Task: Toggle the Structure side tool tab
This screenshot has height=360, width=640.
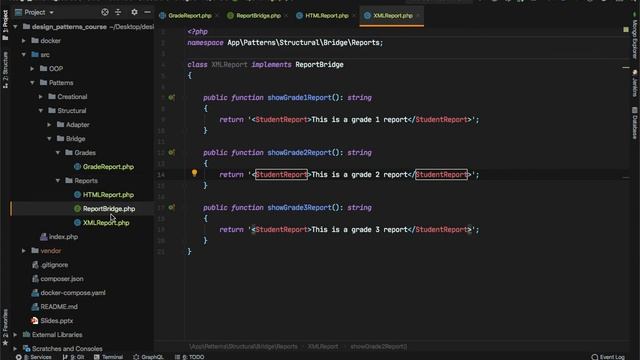Action: (5, 69)
